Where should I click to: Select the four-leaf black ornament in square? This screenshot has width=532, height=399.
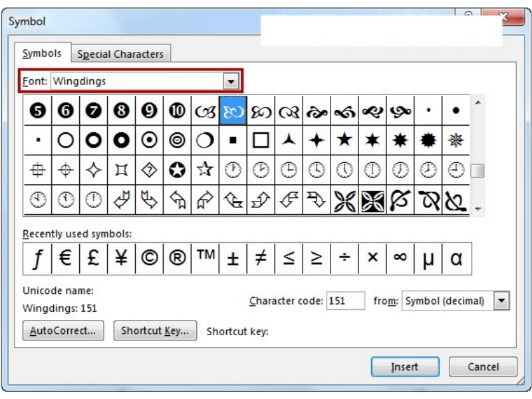(x=372, y=200)
